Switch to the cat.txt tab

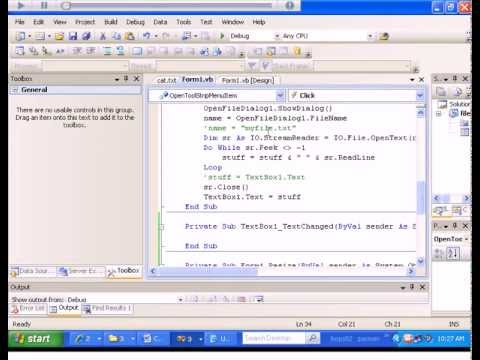pos(166,80)
